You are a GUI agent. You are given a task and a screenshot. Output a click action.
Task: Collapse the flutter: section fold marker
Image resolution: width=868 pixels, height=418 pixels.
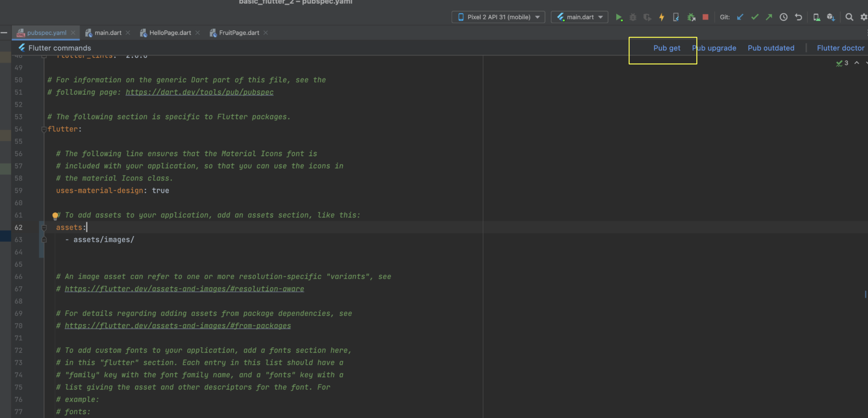pos(44,129)
